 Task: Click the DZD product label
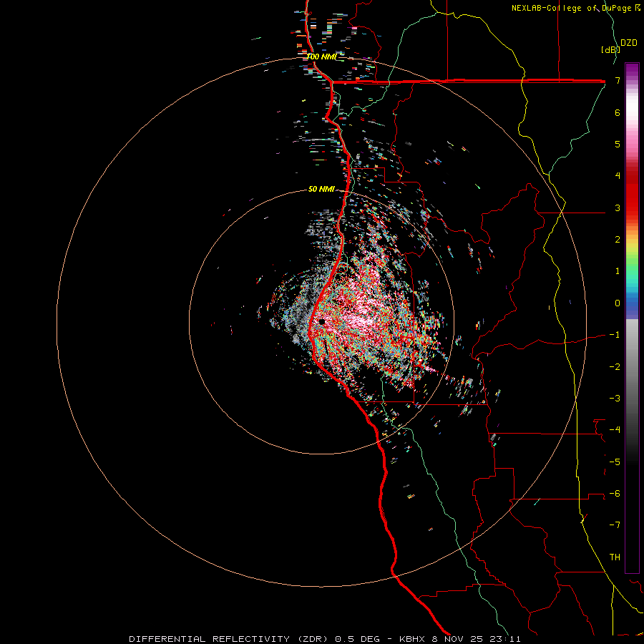point(629,43)
